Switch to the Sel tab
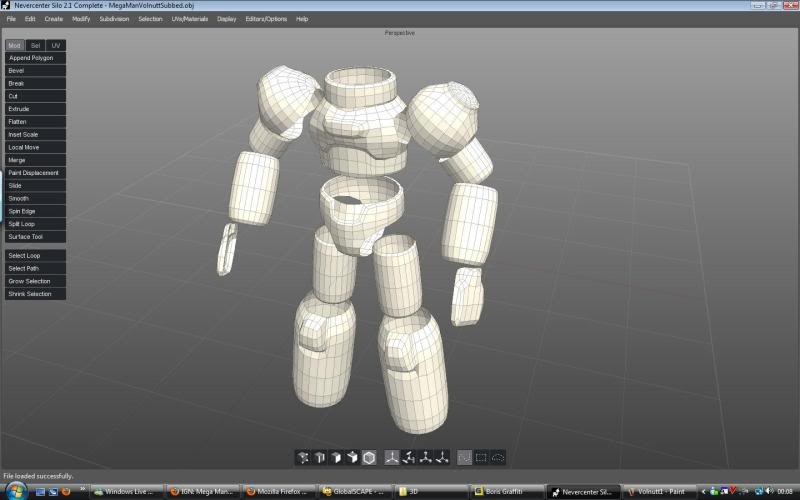 [x=35, y=45]
